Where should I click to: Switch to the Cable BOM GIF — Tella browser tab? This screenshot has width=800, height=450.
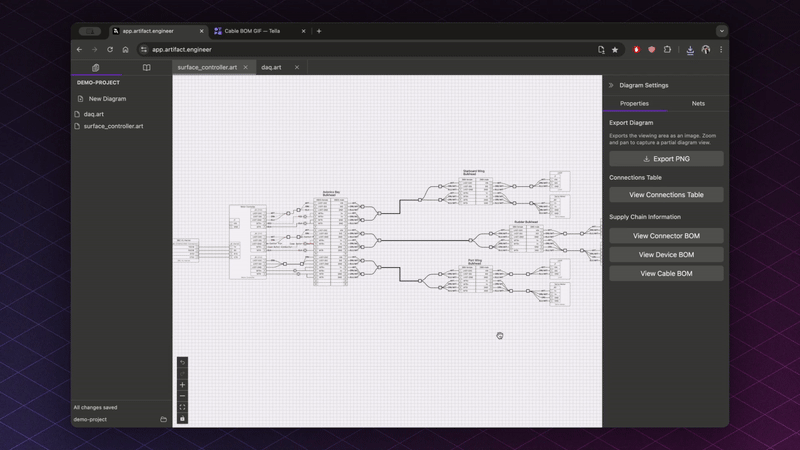click(260, 31)
